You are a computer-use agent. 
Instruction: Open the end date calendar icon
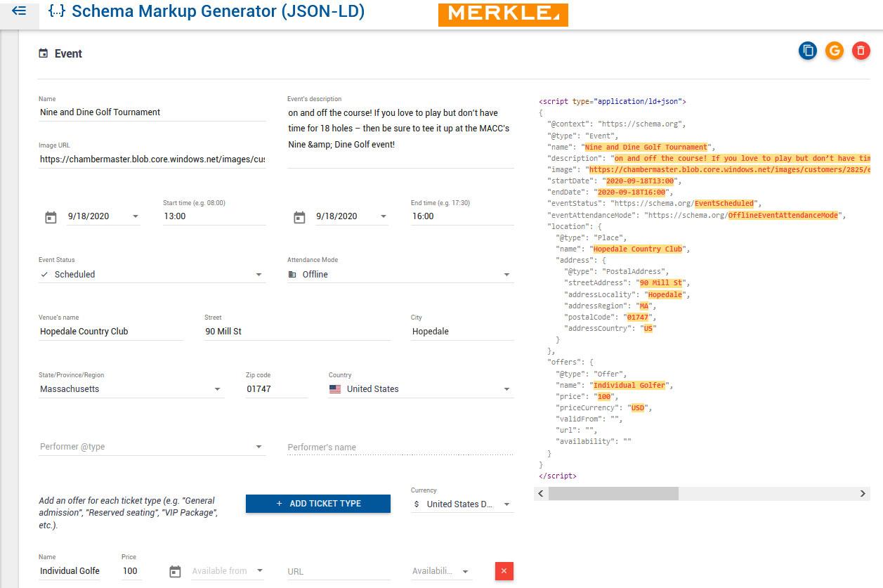click(x=299, y=217)
